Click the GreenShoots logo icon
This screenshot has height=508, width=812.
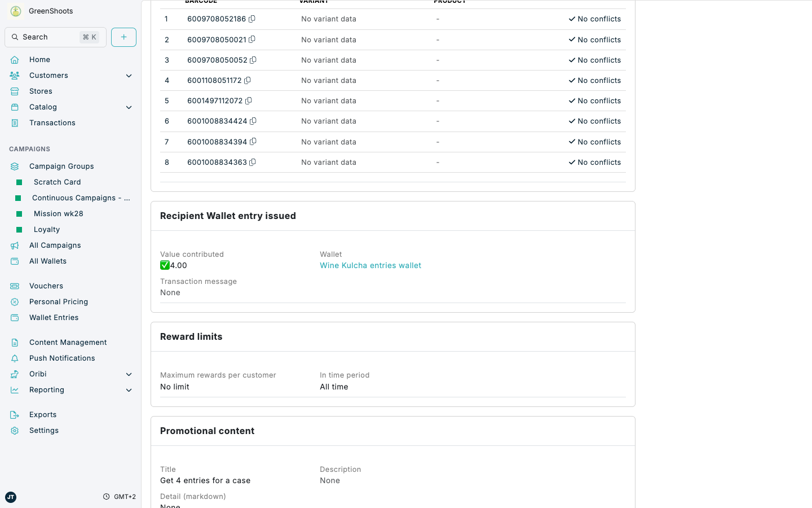click(16, 11)
